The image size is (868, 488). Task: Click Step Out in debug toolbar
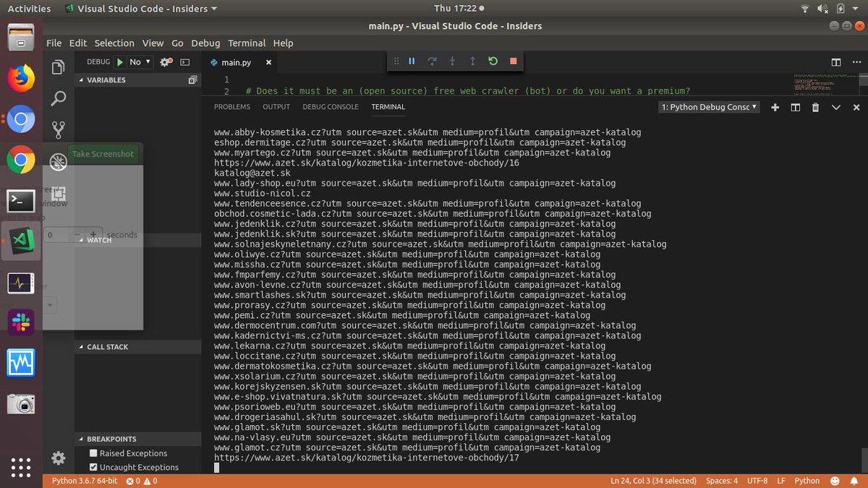click(472, 61)
